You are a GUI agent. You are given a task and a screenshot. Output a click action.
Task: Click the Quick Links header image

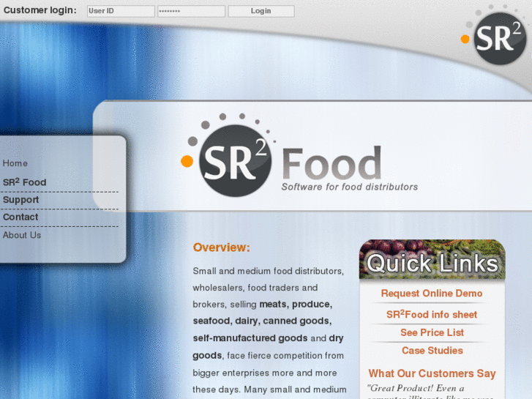point(432,260)
